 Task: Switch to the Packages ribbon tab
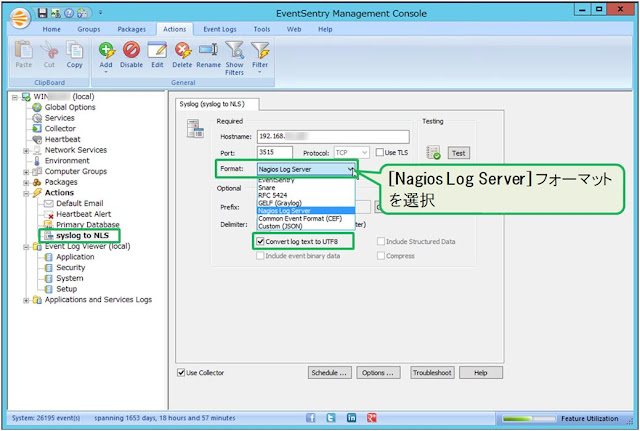point(131,29)
